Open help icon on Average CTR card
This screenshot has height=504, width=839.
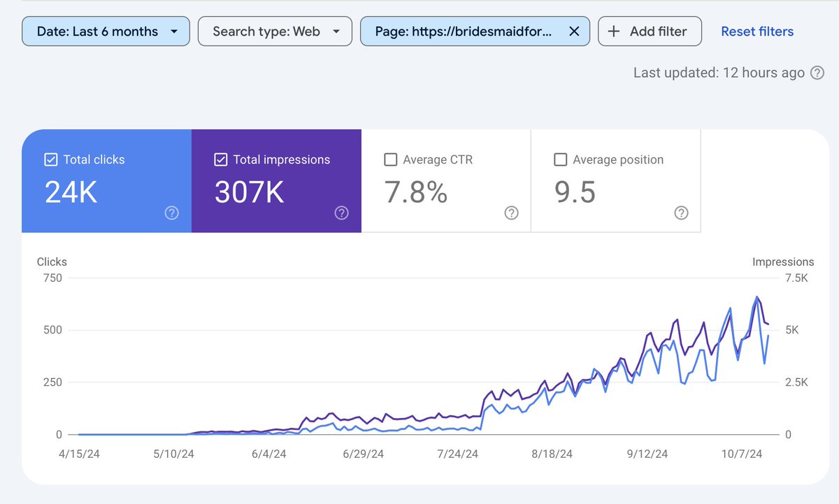point(511,213)
